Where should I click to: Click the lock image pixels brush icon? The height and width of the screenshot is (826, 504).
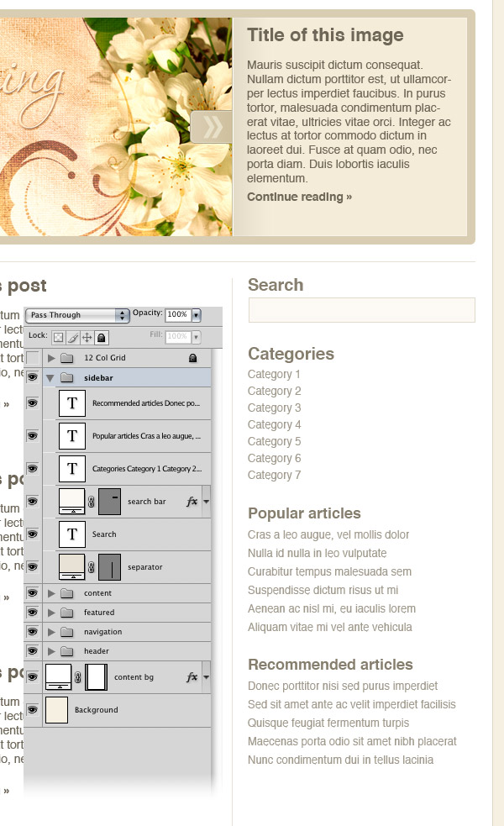[x=73, y=337]
